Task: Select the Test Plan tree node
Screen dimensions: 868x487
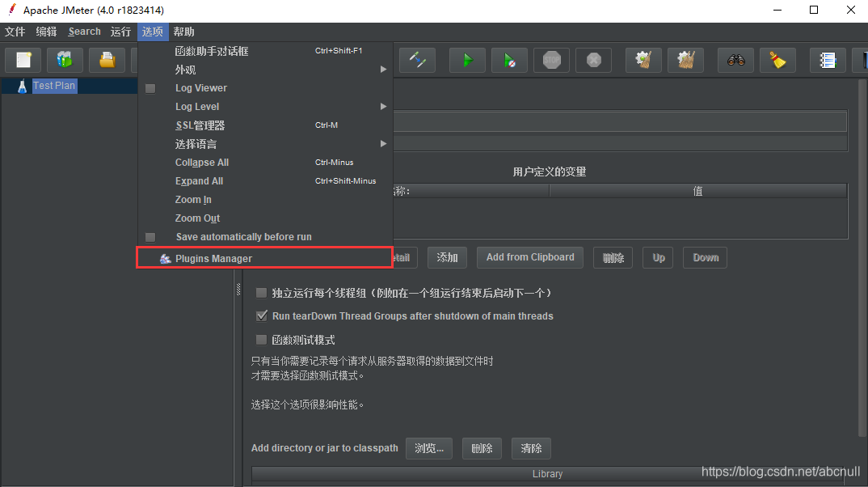Action: click(x=54, y=85)
